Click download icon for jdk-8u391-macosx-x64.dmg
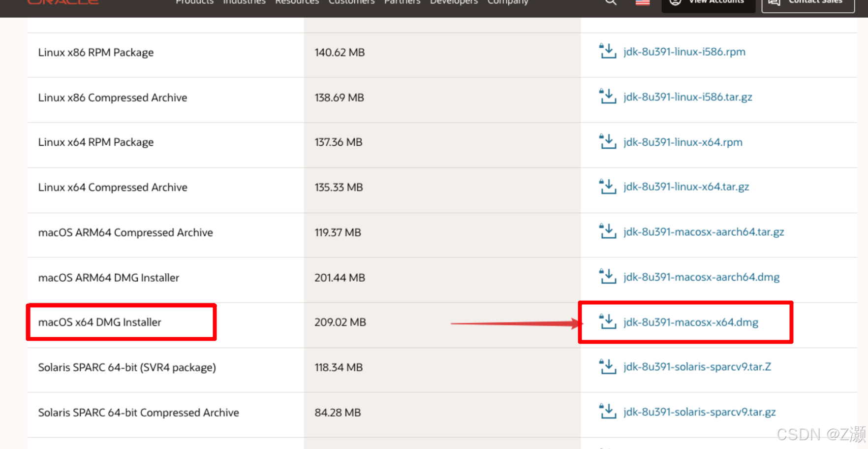The width and height of the screenshot is (868, 449). [608, 321]
